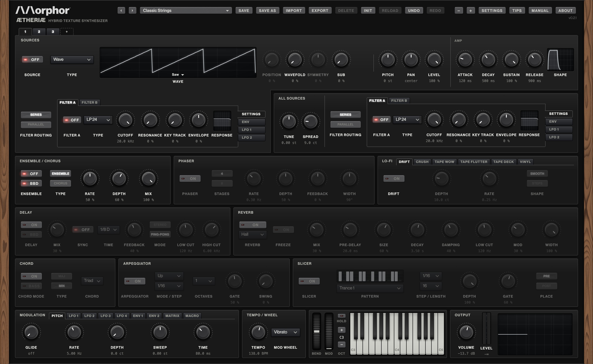Go to next preset with right arrow
Viewport: 593px width, 364px height.
point(132,10)
